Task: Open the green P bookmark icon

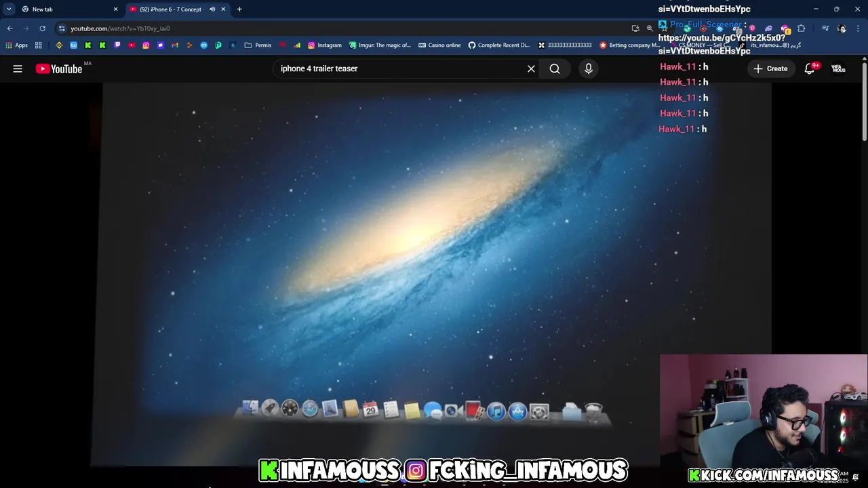Action: point(218,45)
